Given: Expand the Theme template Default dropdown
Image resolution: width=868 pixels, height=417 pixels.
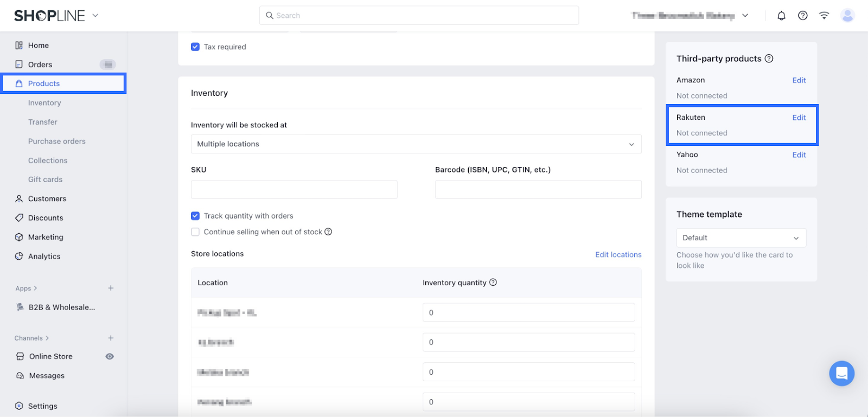Looking at the screenshot, I should click(x=741, y=238).
